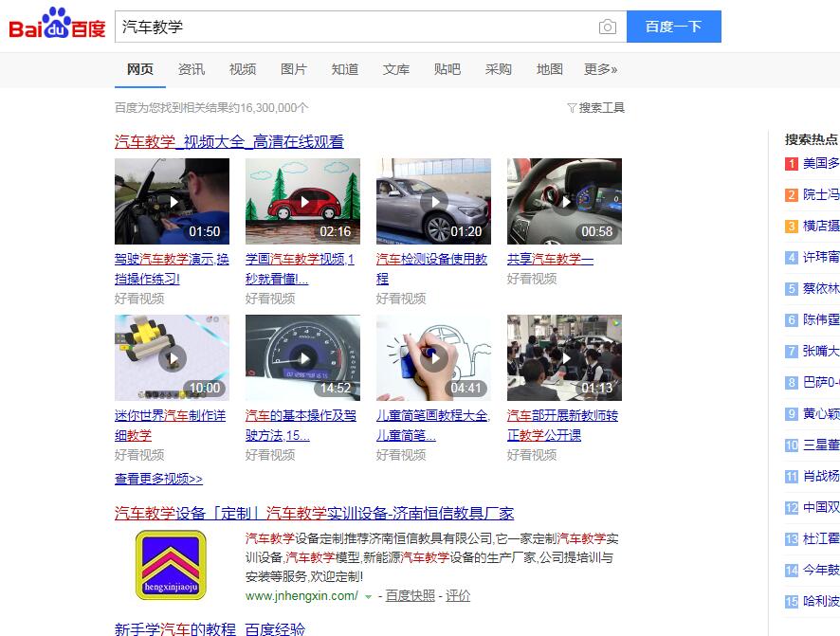The width and height of the screenshot is (840, 636).
Task: Expand the arrow after www.jnhengxin.com
Action: [368, 596]
